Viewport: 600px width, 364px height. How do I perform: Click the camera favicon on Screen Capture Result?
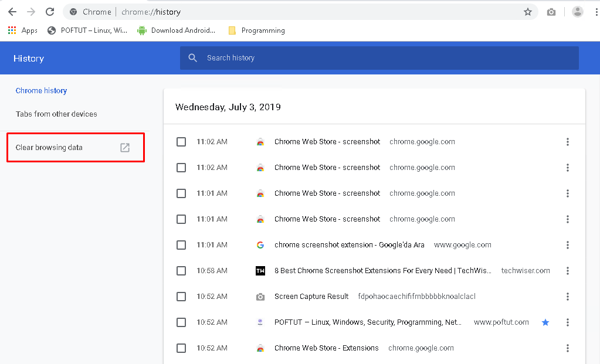pos(260,297)
